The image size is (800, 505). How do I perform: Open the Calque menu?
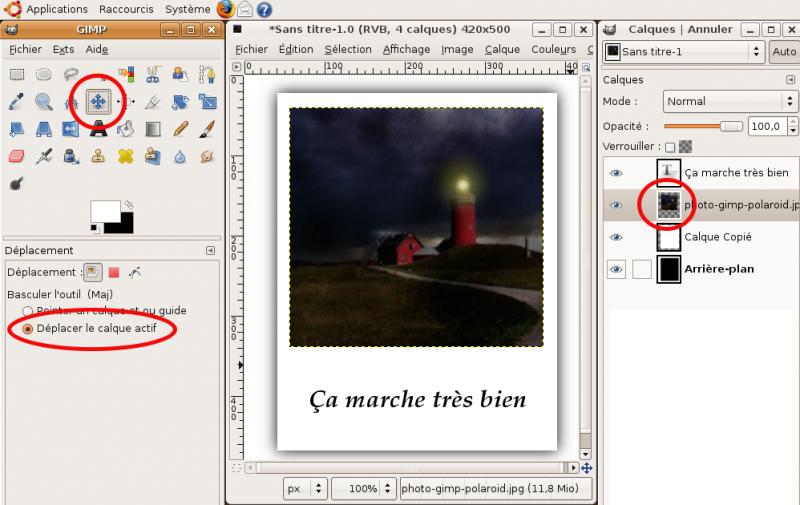(x=502, y=49)
